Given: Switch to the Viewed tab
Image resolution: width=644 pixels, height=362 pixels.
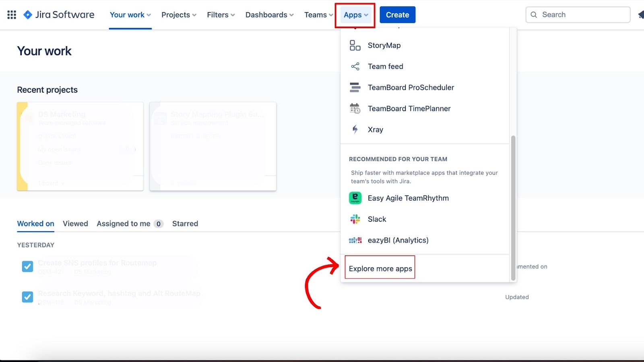Looking at the screenshot, I should pos(75,224).
